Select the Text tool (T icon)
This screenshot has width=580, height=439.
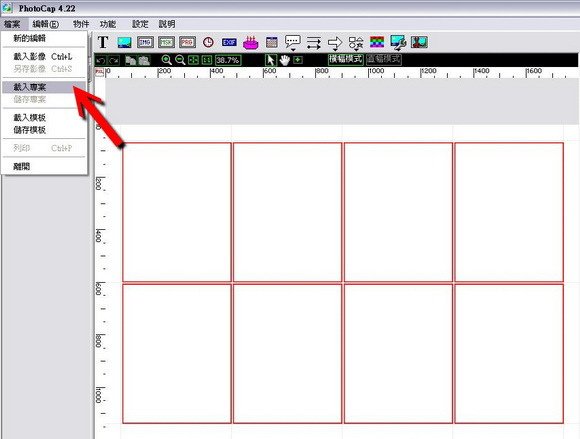point(103,43)
